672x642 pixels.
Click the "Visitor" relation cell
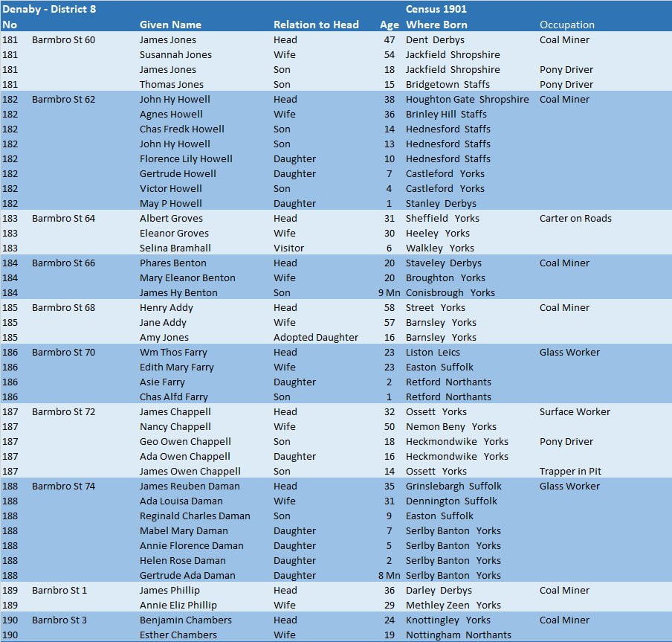pos(288,248)
